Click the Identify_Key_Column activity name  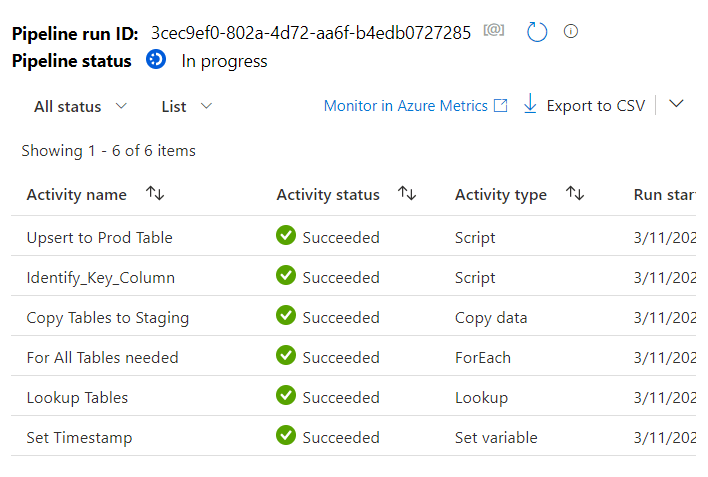pos(100,277)
